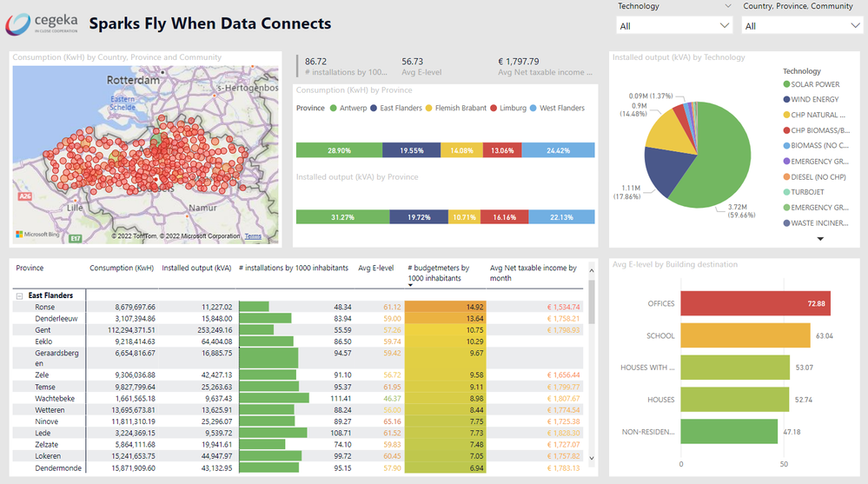This screenshot has width=868, height=484.
Task: Click the sort arrow under # budgetmeters header
Action: pos(411,284)
